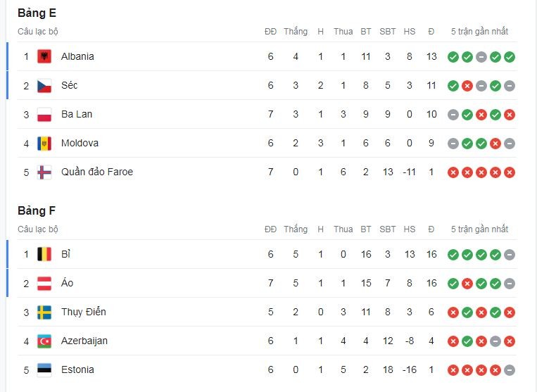The width and height of the screenshot is (537, 392).
Task: Click the Estonia flag icon
Action: [44, 370]
